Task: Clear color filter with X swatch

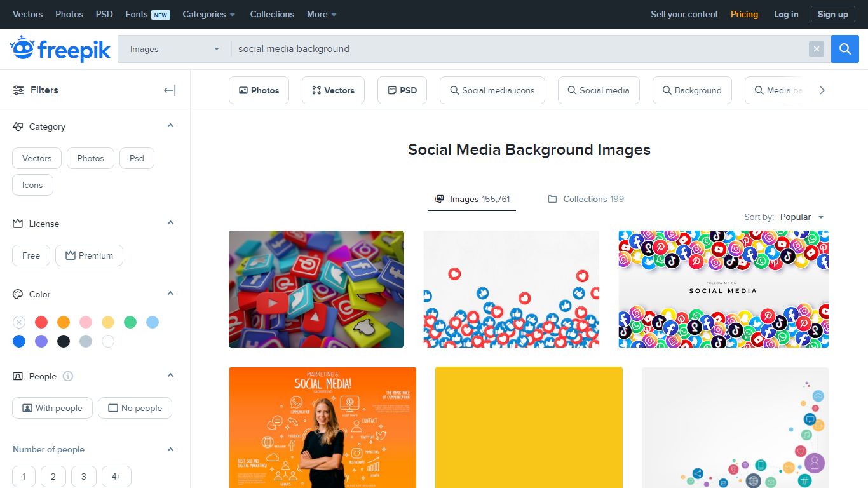Action: click(x=19, y=322)
